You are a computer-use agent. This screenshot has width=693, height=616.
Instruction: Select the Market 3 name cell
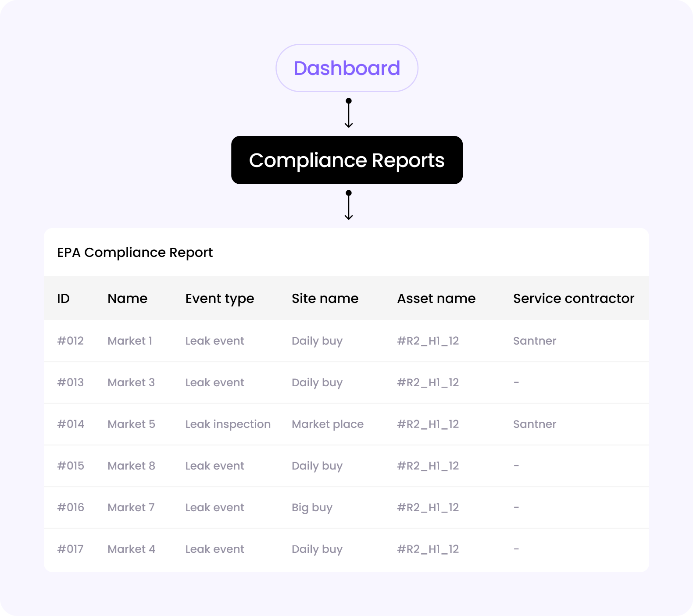131,383
